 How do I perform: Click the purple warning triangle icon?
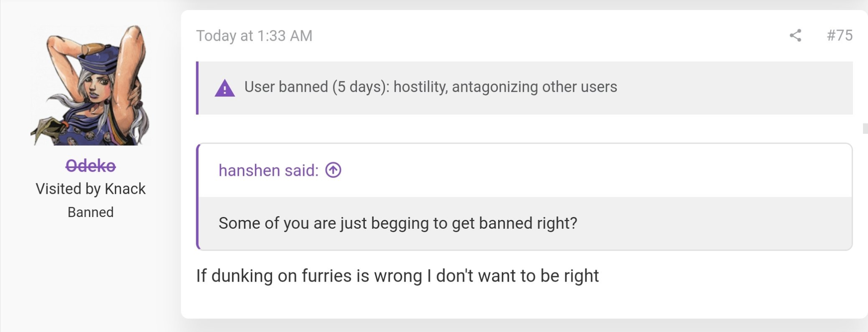(225, 88)
